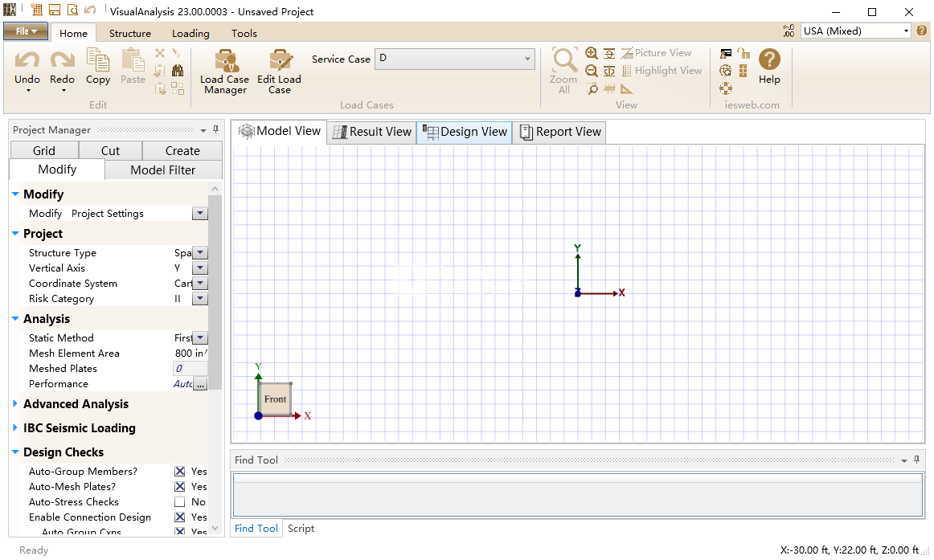The height and width of the screenshot is (560, 934).
Task: Uncheck Auto-Group Members checkbox
Action: click(x=180, y=472)
